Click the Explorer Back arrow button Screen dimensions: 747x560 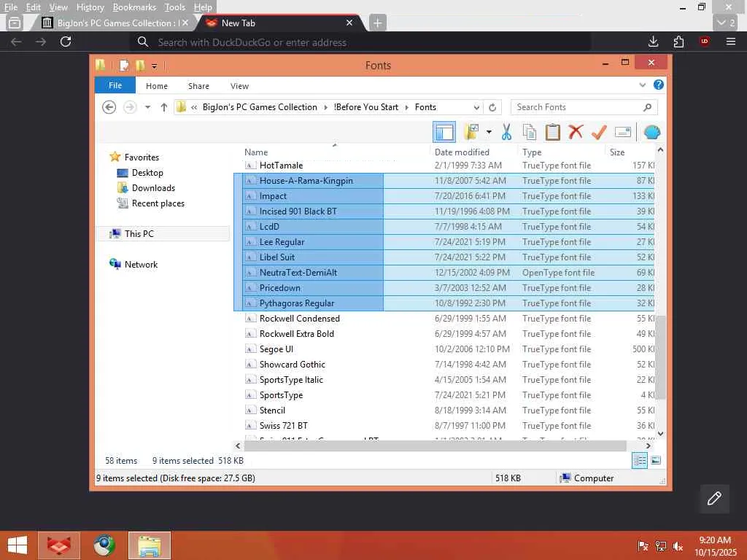(x=109, y=107)
